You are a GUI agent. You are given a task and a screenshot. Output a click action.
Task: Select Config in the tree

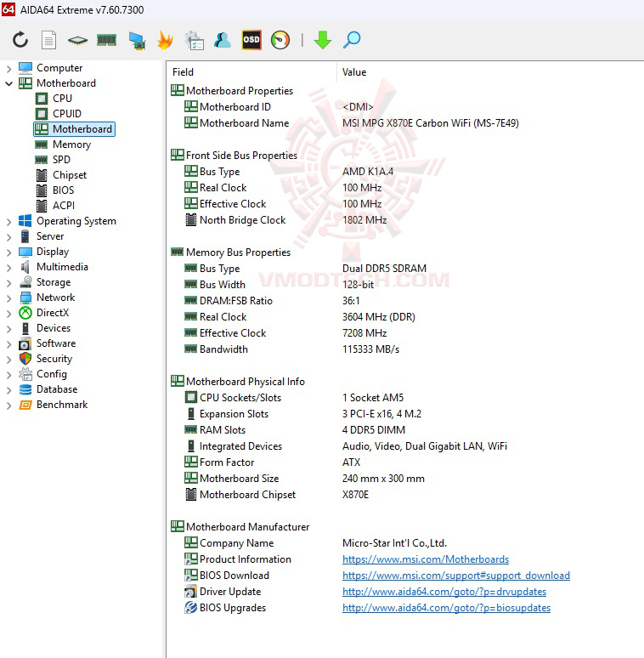[x=52, y=374]
